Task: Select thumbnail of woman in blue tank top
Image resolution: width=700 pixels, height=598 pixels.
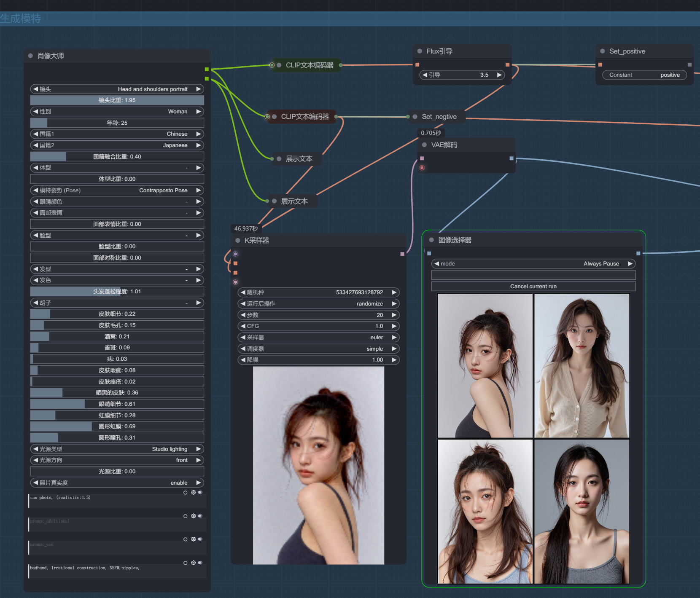Action: [x=485, y=512]
